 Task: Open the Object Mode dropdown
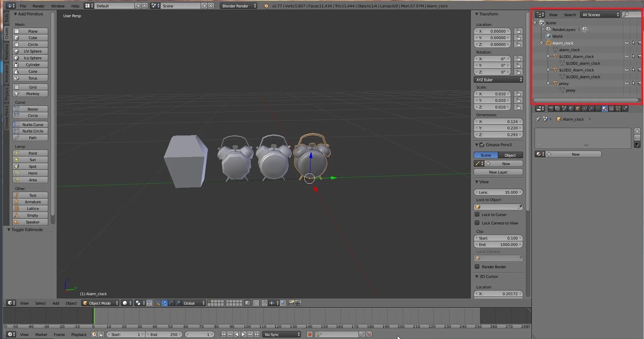[100, 303]
